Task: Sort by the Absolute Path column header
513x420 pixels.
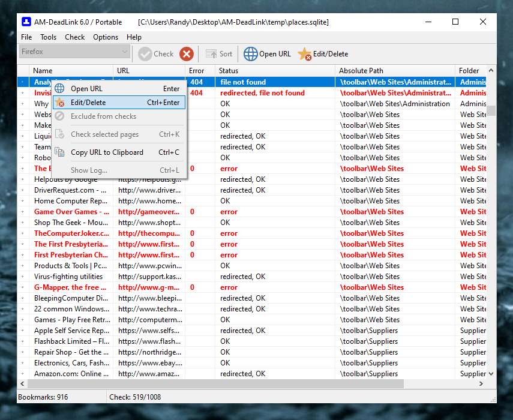Action: pyautogui.click(x=361, y=71)
